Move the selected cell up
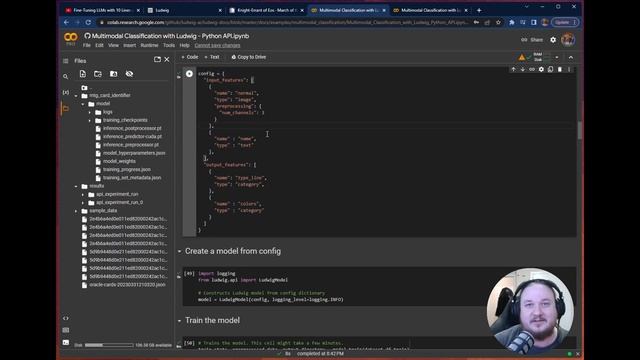 (x=513, y=69)
